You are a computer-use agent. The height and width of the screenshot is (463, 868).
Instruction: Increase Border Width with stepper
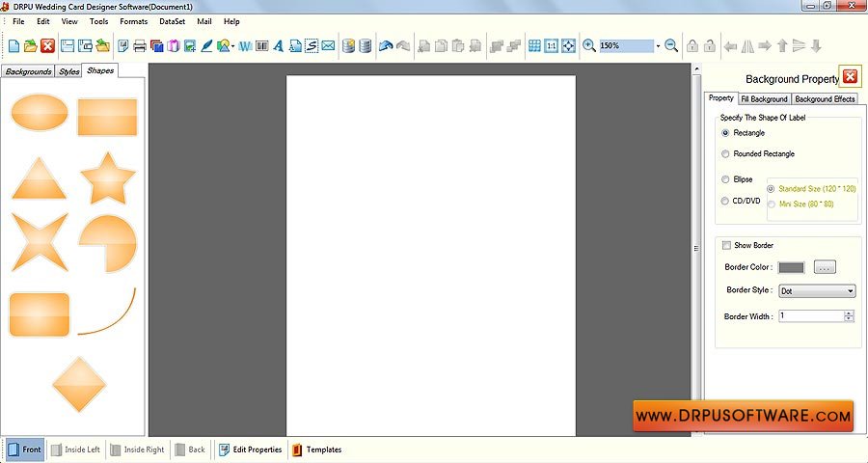[849, 313]
